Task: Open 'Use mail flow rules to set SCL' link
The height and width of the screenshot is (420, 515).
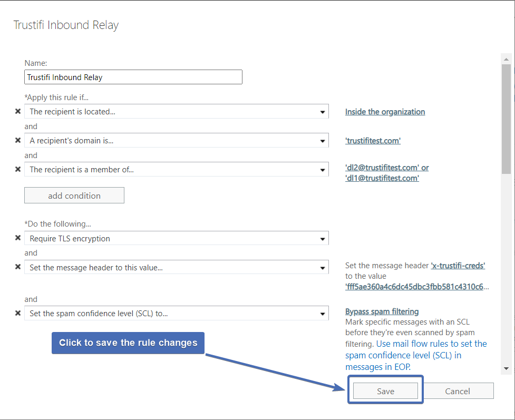Action: (x=416, y=355)
